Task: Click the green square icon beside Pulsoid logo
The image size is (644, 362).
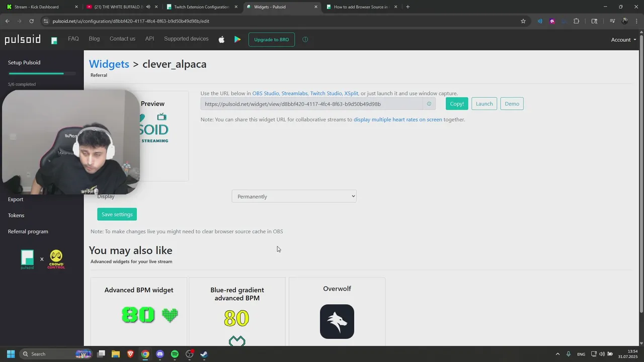Action: point(54,40)
